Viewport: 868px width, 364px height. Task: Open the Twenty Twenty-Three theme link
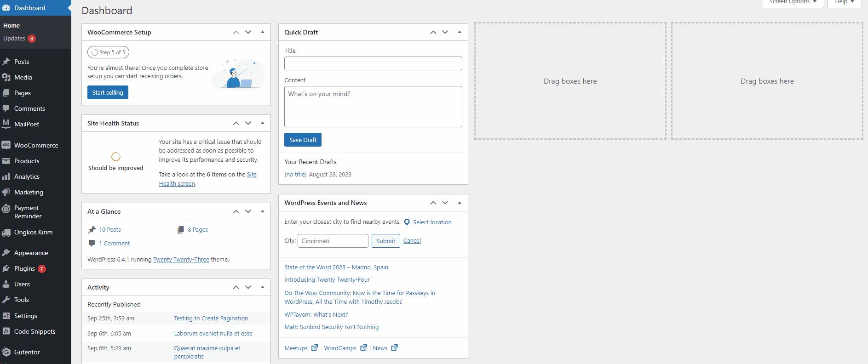tap(181, 259)
